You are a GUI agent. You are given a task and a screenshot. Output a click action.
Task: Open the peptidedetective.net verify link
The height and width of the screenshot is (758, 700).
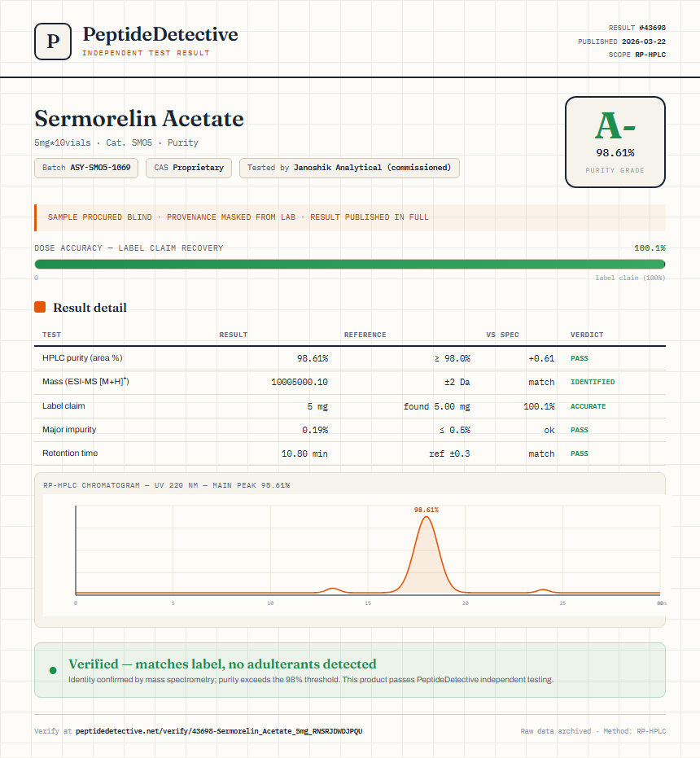point(219,731)
